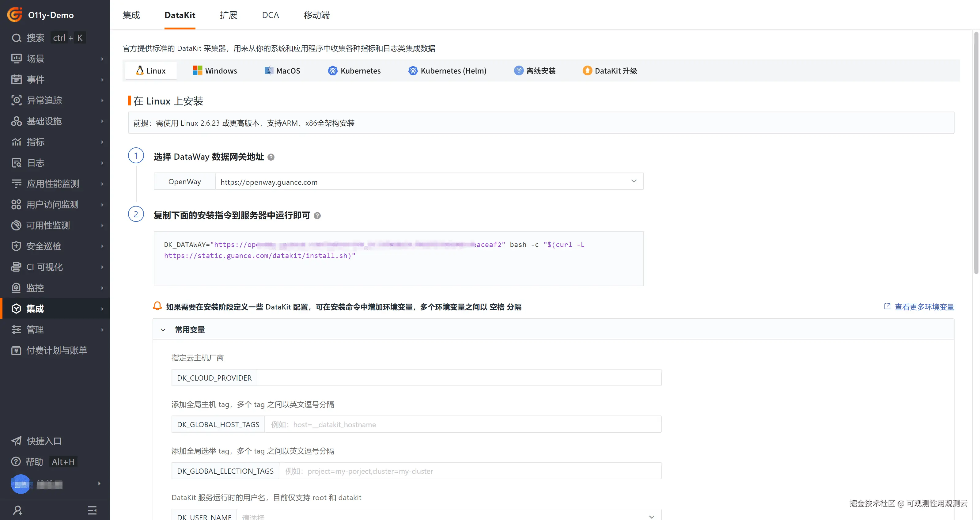Click the 付费计划与账单 billing icon
This screenshot has height=520, width=980.
point(16,350)
